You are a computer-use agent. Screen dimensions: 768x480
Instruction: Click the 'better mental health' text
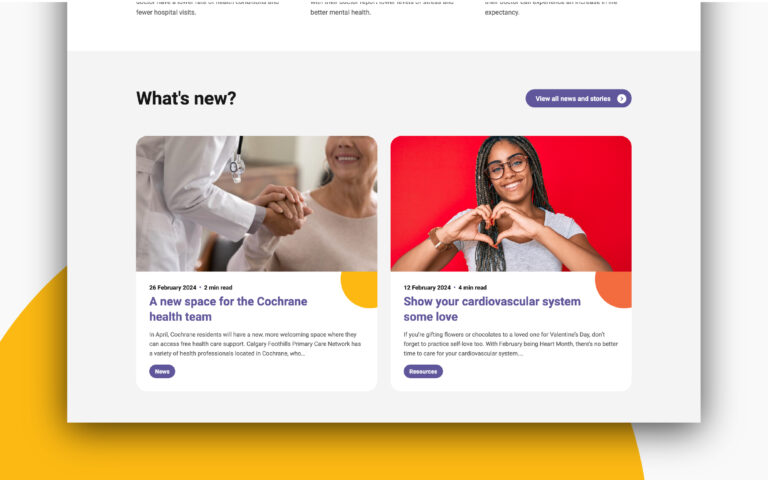[x=340, y=12]
